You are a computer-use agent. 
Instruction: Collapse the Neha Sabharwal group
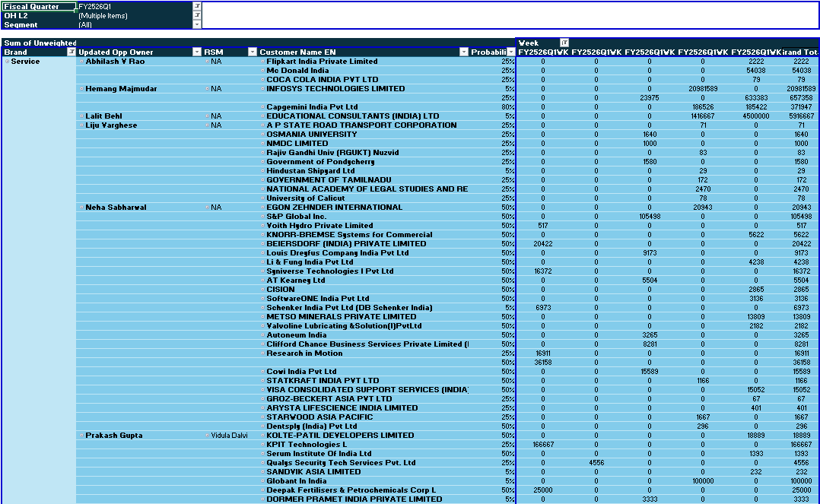(x=81, y=207)
